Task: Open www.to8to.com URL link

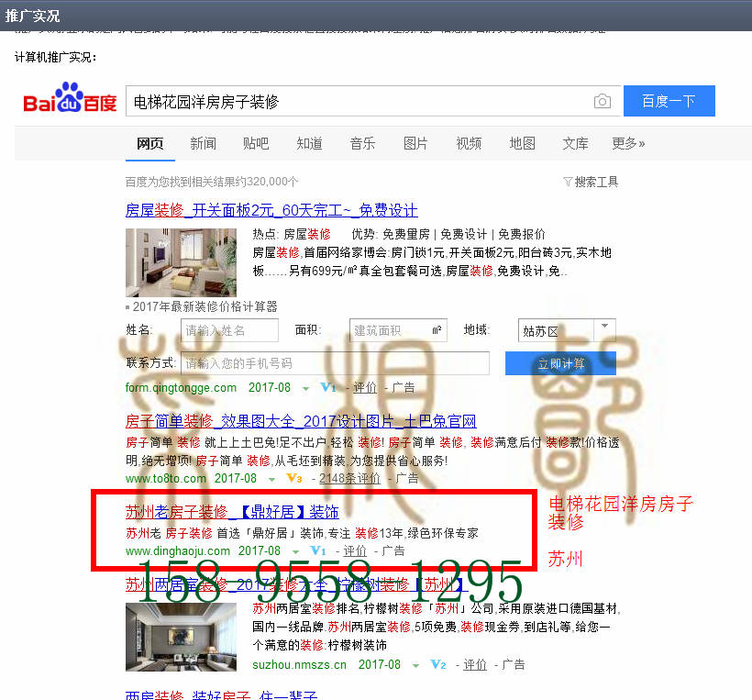Action: pos(166,478)
